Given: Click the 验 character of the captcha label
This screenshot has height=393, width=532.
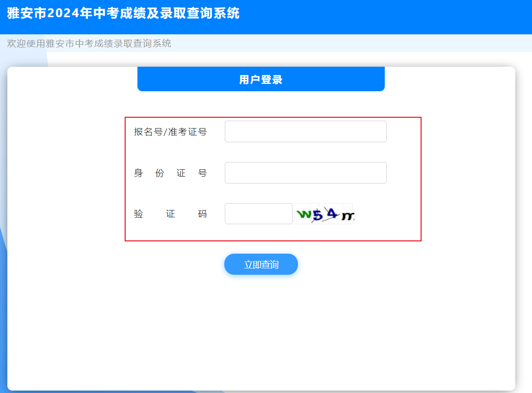Looking at the screenshot, I should click(x=138, y=214).
